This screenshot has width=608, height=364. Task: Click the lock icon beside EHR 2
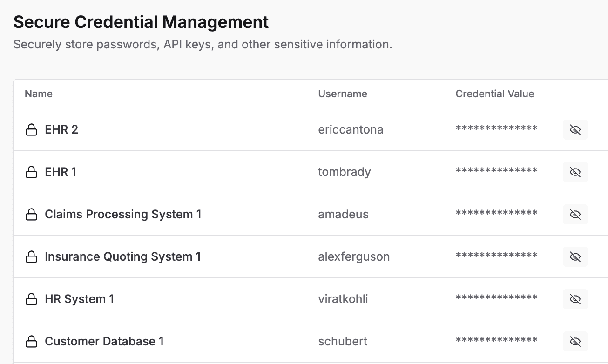31,130
